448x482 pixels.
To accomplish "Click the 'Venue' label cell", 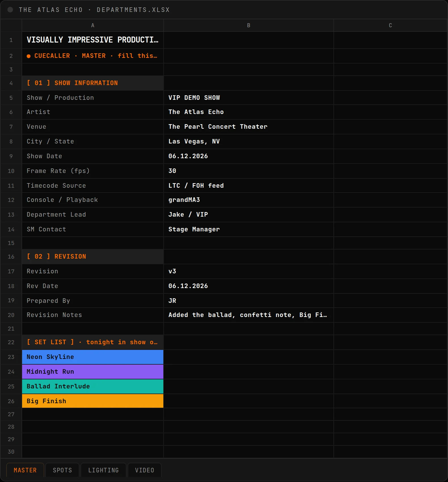I will (93, 127).
